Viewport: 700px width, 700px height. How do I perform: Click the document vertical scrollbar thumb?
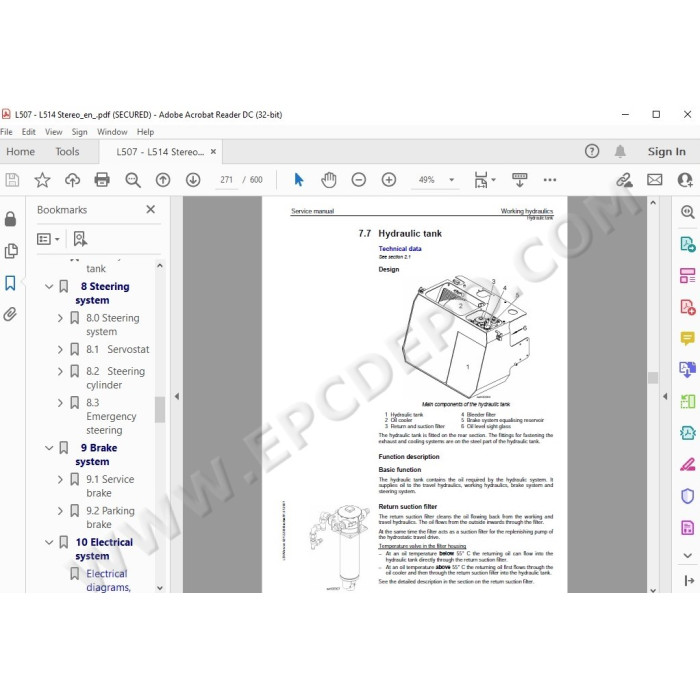point(653,378)
